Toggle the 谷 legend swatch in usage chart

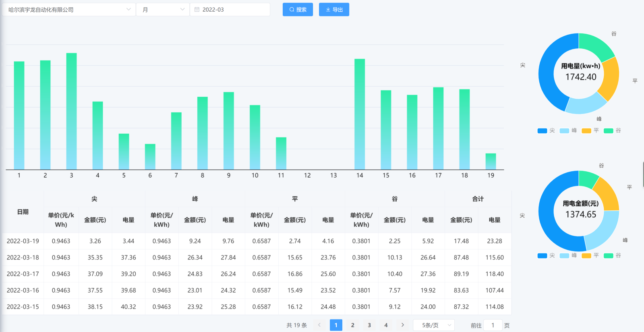coord(609,131)
